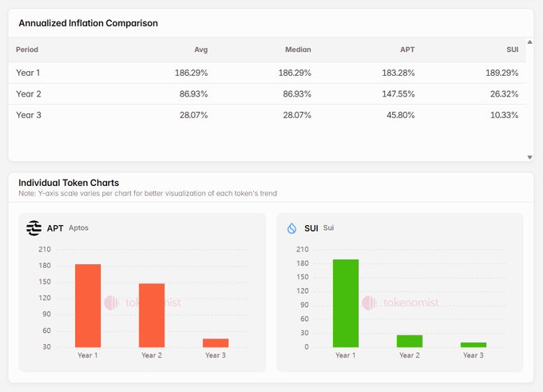The width and height of the screenshot is (543, 392).
Task: Click the table scroll down arrow
Action: pyautogui.click(x=529, y=157)
